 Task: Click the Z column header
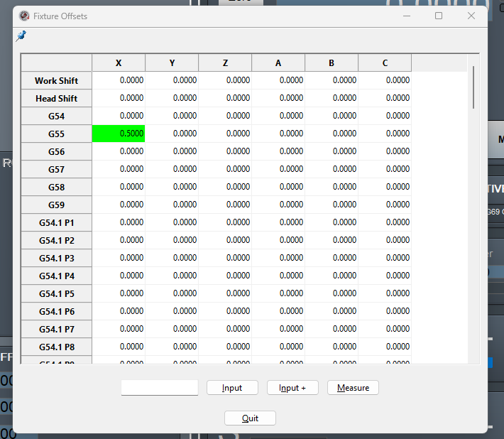click(x=225, y=63)
